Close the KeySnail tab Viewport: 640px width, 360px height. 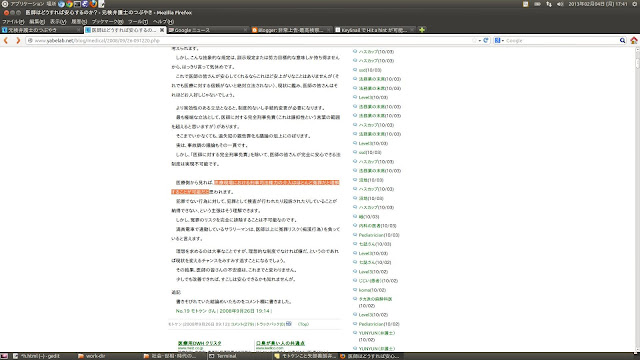(411, 30)
